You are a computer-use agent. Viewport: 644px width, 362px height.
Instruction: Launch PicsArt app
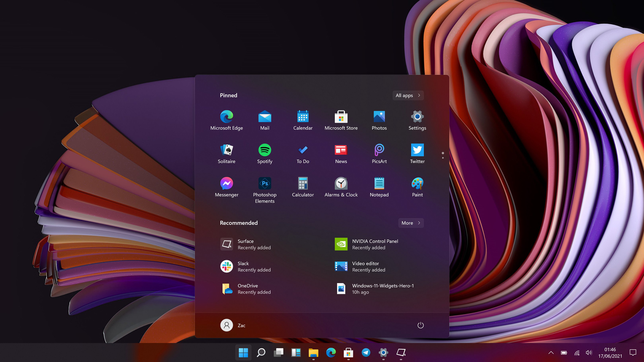pos(379,153)
